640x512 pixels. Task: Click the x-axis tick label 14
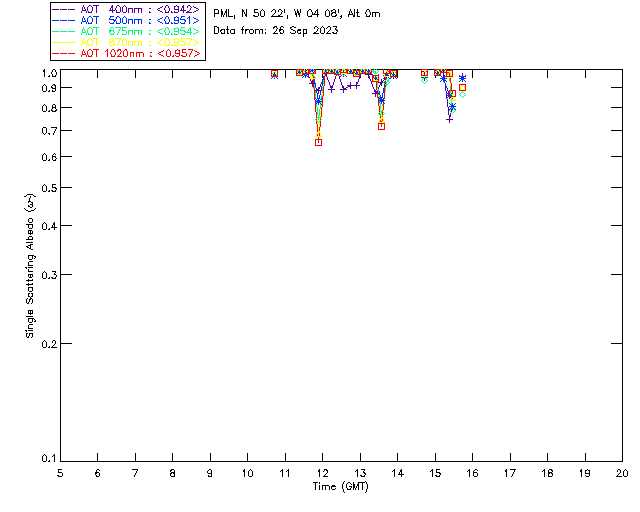click(398, 473)
